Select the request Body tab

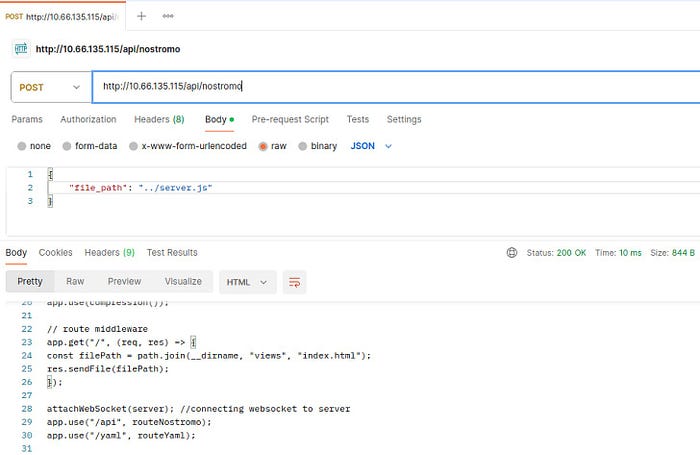(219, 120)
